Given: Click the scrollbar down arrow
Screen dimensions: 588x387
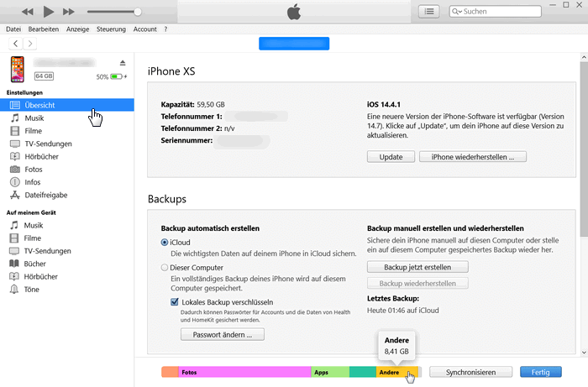Looking at the screenshot, I should point(584,353).
